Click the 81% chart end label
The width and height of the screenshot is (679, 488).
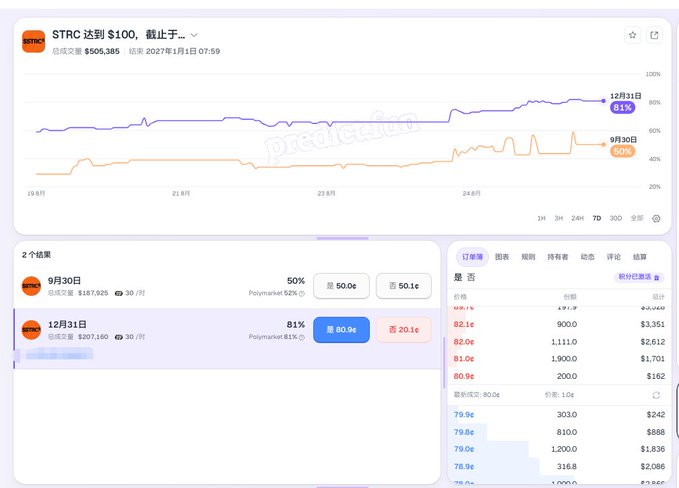(622, 107)
